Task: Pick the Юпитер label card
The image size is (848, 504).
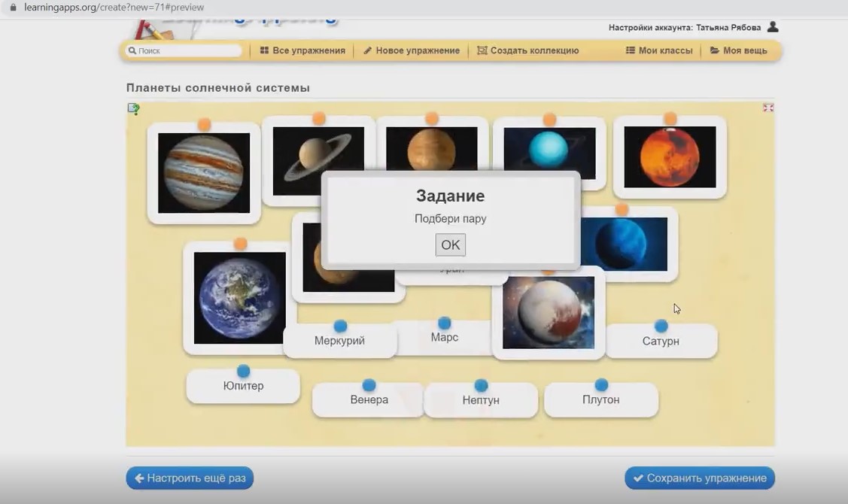Action: [x=243, y=386]
